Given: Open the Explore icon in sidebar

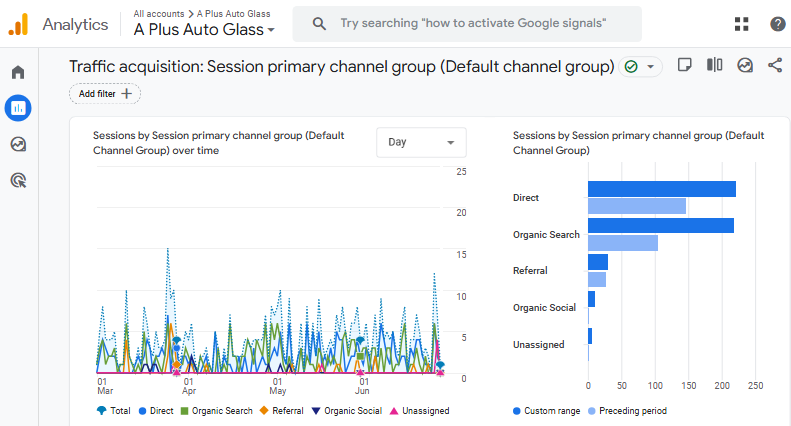Looking at the screenshot, I should coord(18,144).
